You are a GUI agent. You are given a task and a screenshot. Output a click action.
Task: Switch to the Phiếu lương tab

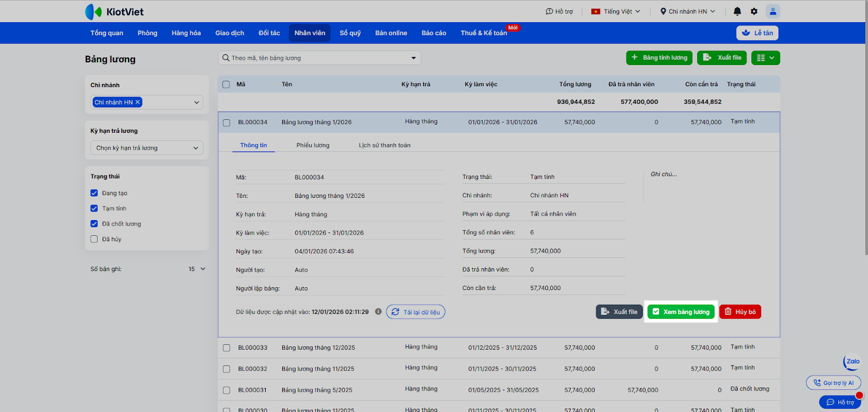312,145
